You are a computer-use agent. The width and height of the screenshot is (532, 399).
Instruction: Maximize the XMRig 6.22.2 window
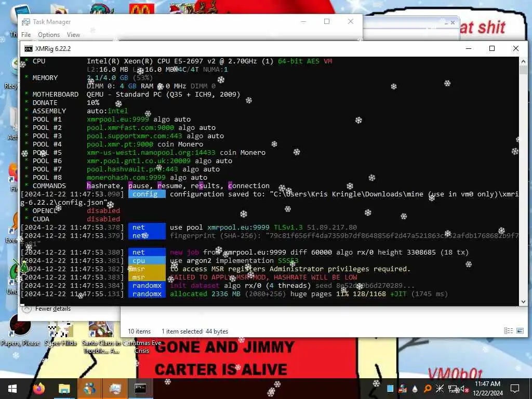tap(492, 48)
